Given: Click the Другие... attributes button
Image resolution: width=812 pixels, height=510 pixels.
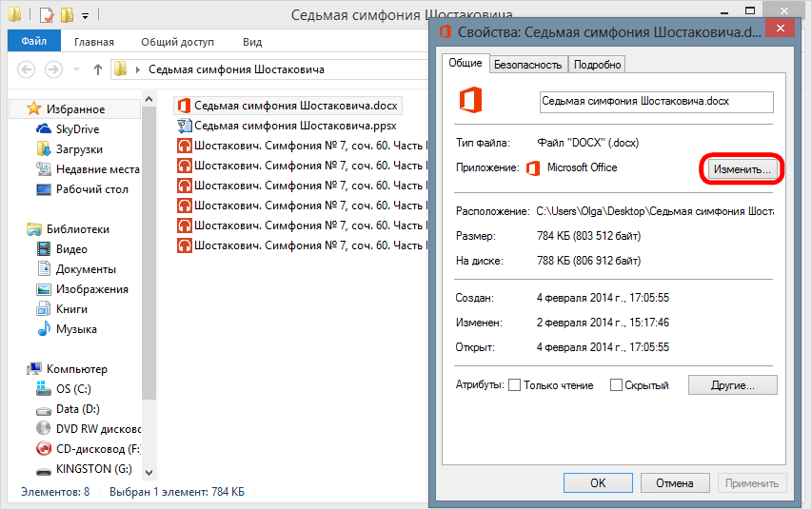Looking at the screenshot, I should [732, 385].
